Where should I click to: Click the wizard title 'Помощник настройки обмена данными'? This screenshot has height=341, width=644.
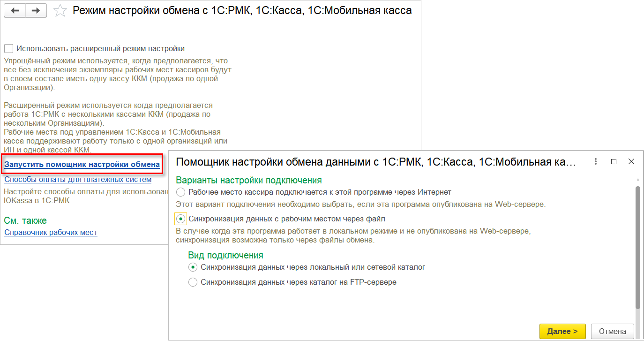point(376,162)
